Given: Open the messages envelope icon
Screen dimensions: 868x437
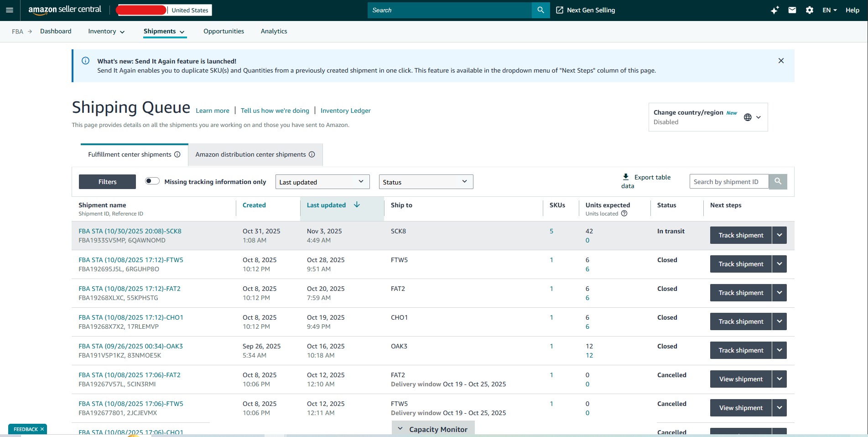Looking at the screenshot, I should pyautogui.click(x=792, y=10).
